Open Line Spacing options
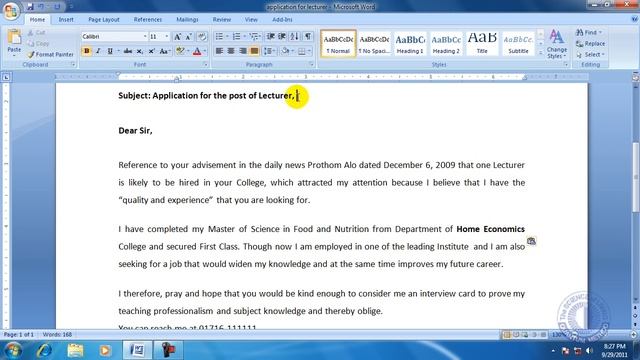This screenshot has height=360, width=640. pos(268,51)
